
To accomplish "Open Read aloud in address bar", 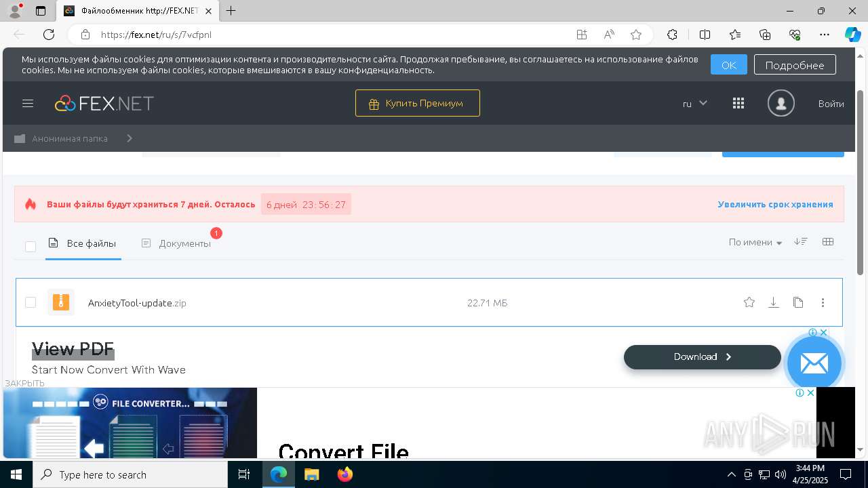I will click(609, 35).
